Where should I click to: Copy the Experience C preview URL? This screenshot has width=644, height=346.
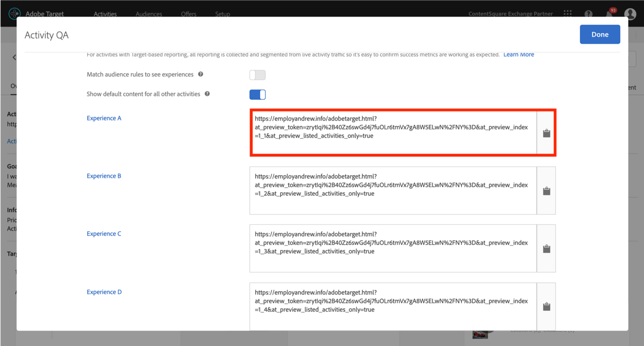click(546, 249)
